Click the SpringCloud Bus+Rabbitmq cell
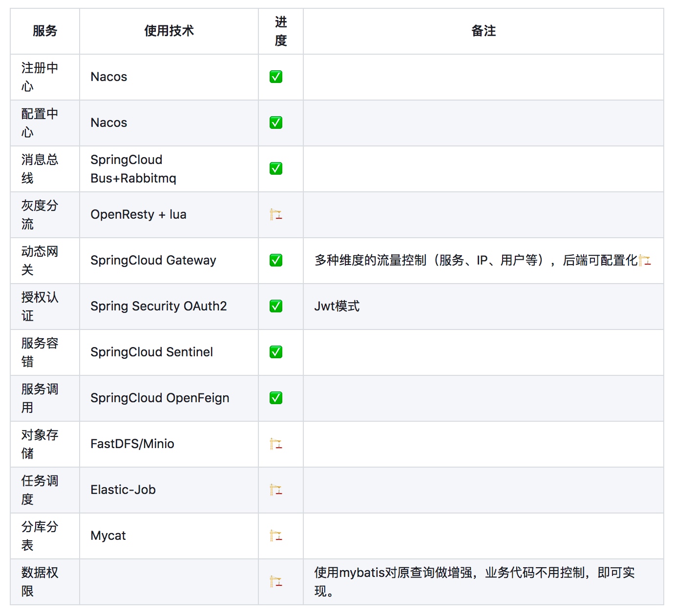 pyautogui.click(x=133, y=169)
